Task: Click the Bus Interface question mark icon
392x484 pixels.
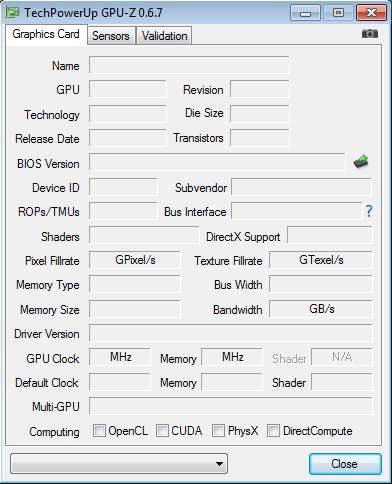Action: (x=369, y=211)
